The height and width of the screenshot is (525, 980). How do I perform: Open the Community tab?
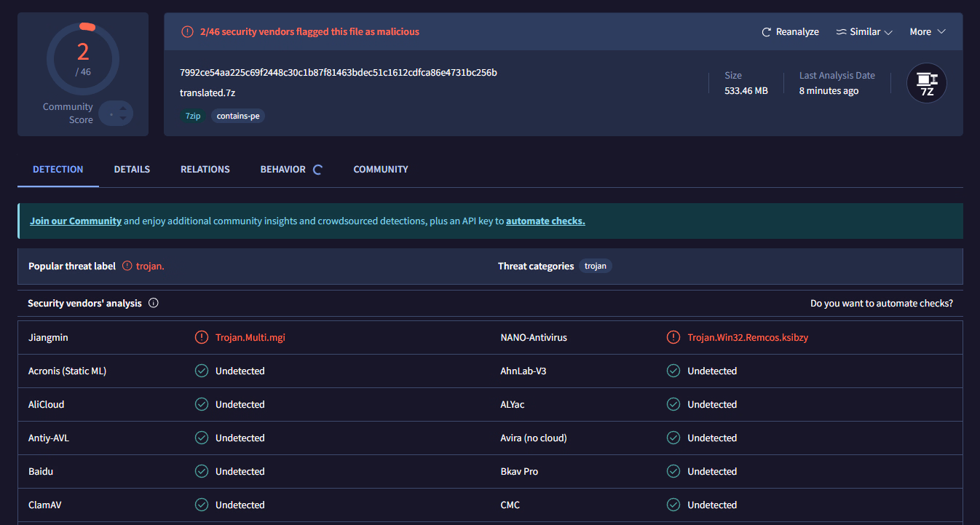381,169
